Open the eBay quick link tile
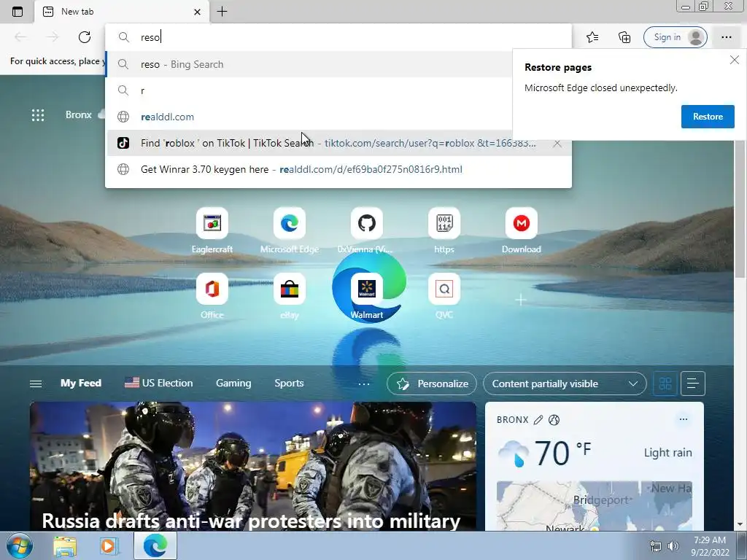Screen dimensions: 747x560 289,296
